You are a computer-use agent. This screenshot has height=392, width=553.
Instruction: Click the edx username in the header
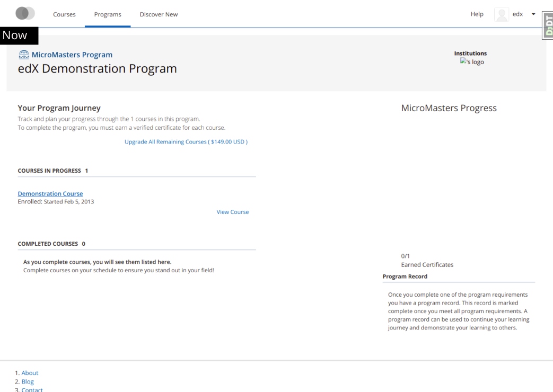click(x=517, y=14)
